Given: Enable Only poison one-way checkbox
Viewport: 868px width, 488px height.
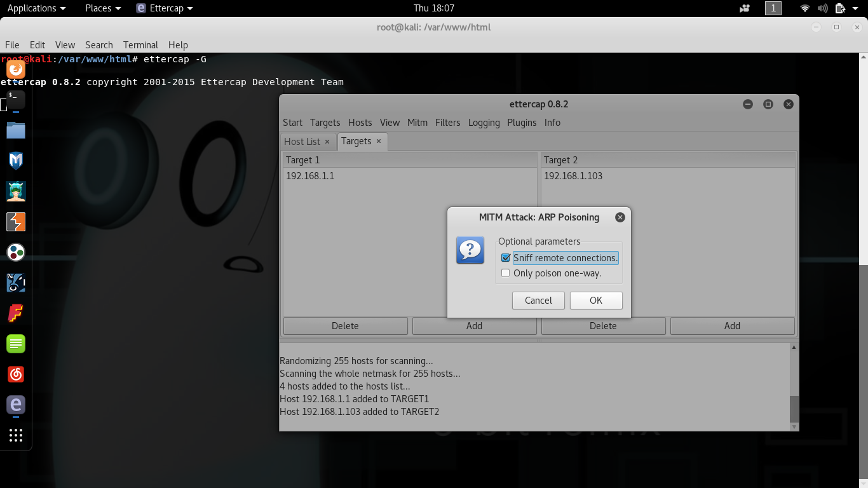Looking at the screenshot, I should [x=506, y=273].
